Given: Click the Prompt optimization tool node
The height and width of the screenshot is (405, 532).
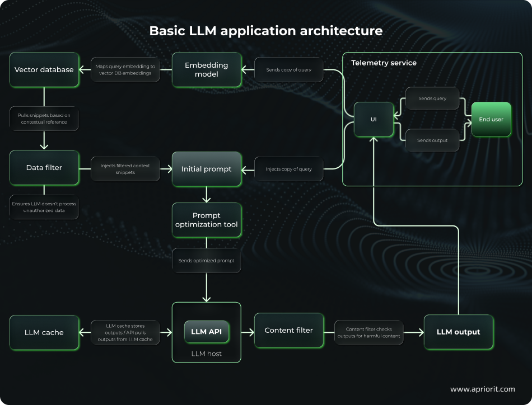Looking at the screenshot, I should pyautogui.click(x=207, y=220).
